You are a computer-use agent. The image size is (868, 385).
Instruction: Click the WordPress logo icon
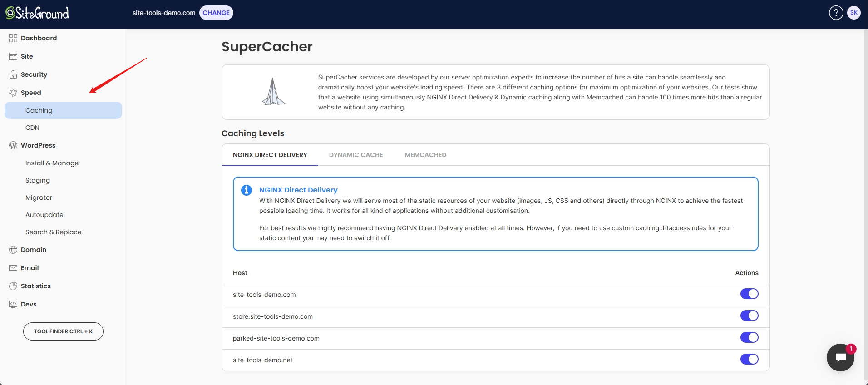13,145
